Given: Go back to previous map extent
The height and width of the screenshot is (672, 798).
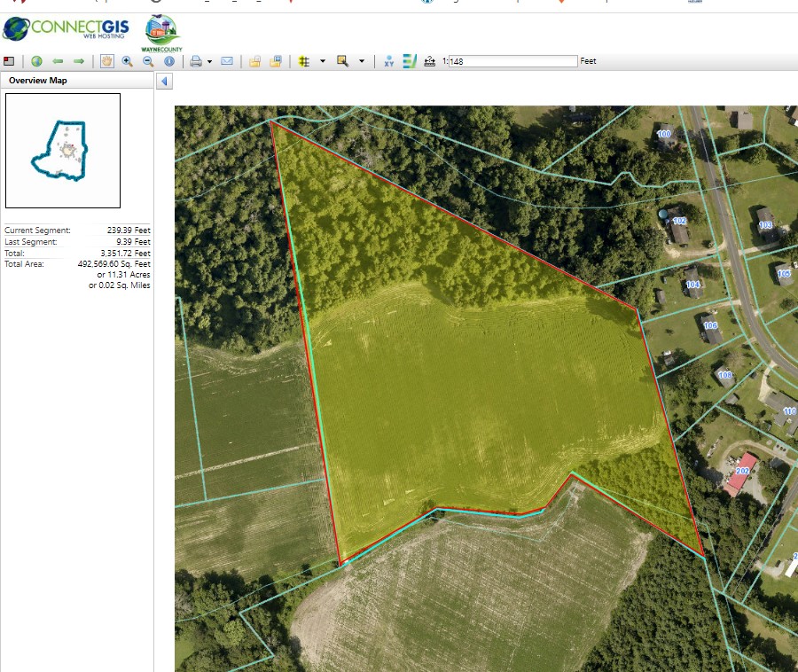Looking at the screenshot, I should [58, 61].
